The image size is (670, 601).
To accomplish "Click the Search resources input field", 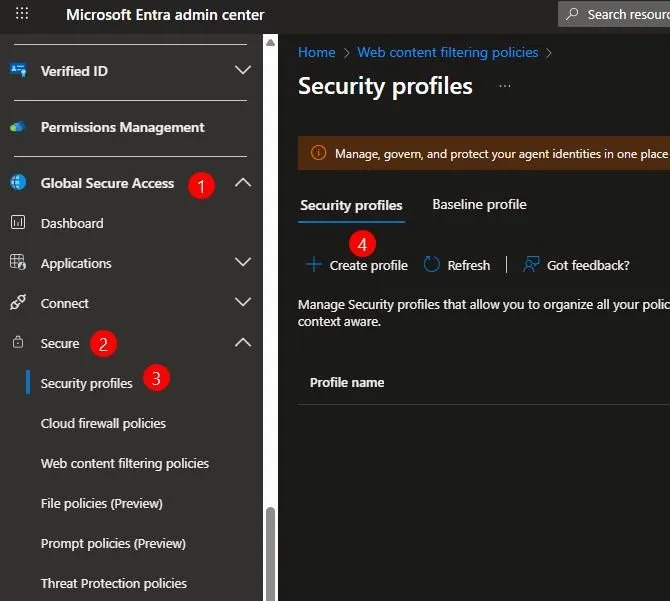I will [614, 14].
